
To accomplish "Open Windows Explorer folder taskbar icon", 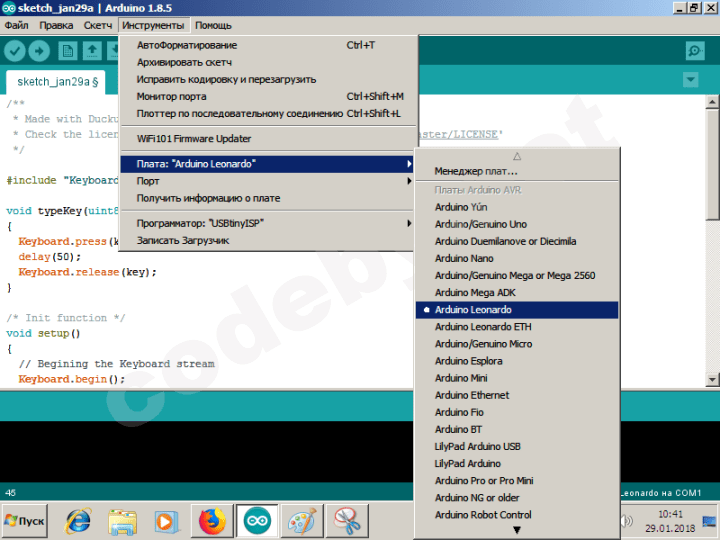I will point(122,522).
